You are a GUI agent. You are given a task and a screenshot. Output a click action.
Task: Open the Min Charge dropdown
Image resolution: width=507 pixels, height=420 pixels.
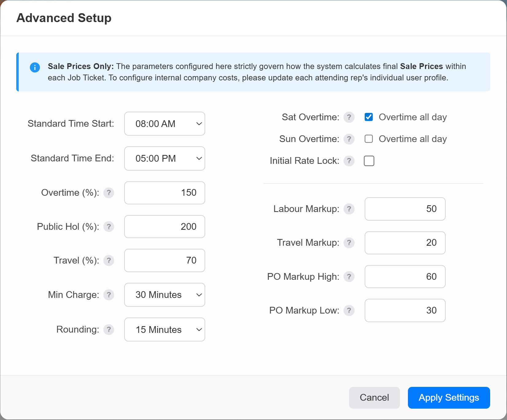[164, 295]
